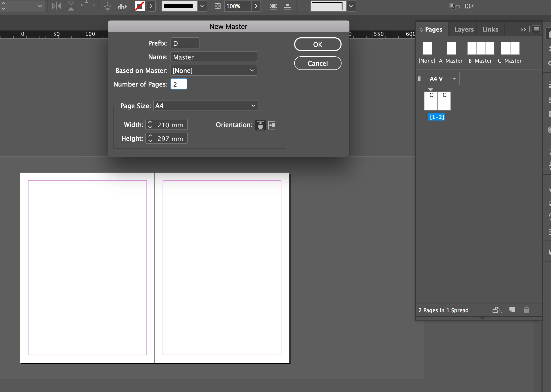Click the wrap around object shape icon
The height and width of the screenshot is (392, 551).
(273, 6)
